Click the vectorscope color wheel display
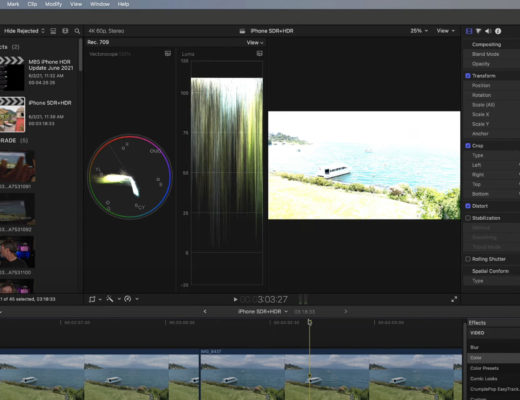Image resolution: width=520 pixels, height=400 pixels. [130, 177]
